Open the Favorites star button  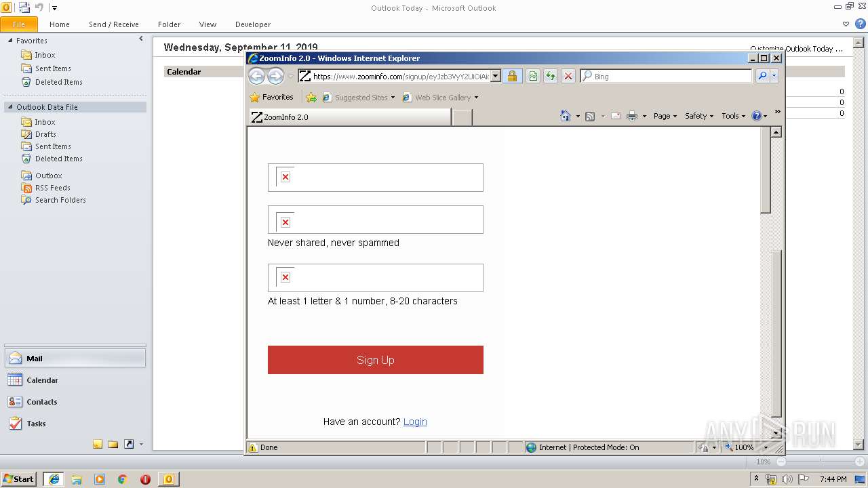pyautogui.click(x=271, y=97)
